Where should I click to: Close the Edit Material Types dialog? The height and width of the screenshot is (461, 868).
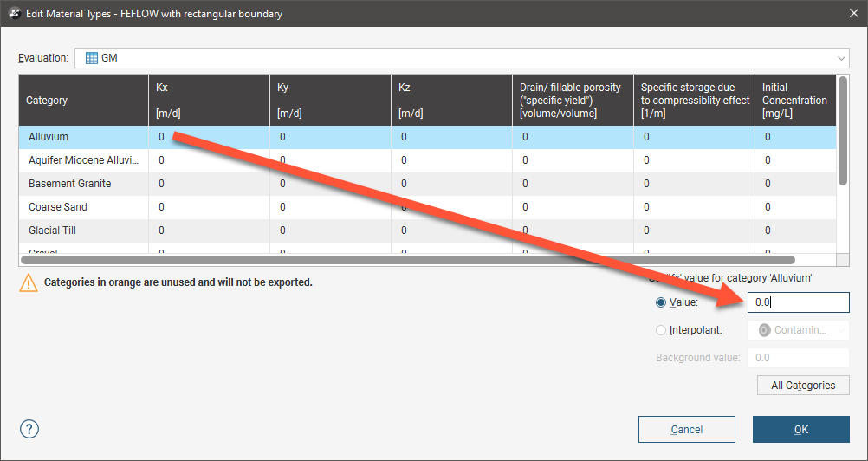850,14
